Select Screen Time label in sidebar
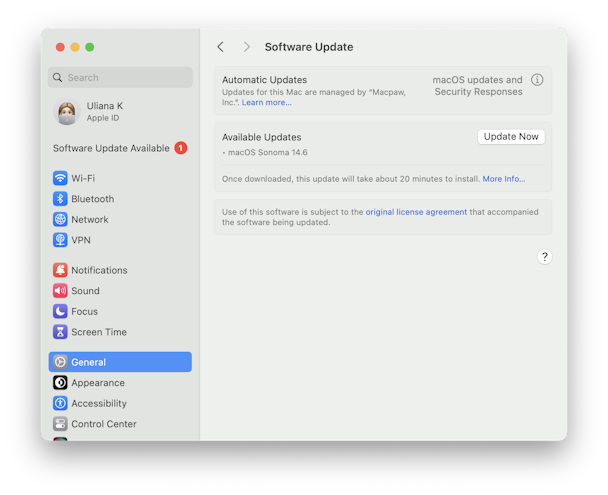The image size is (608, 495). tap(99, 332)
